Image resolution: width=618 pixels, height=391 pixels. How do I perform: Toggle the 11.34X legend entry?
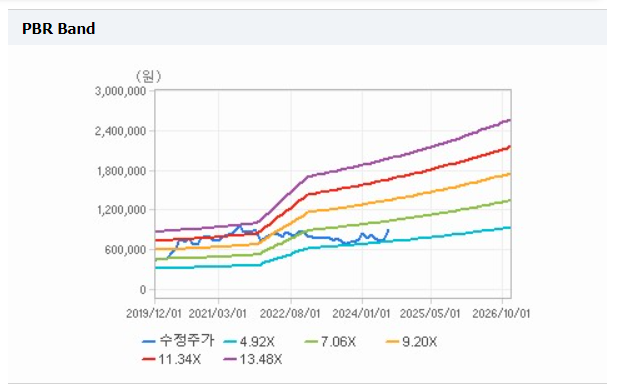click(x=171, y=359)
